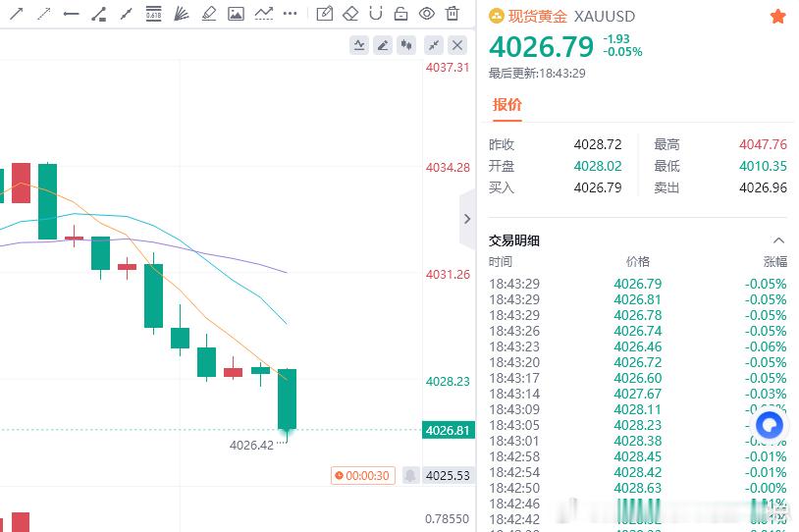799x532 pixels.
Task: Close the chart panel
Action: tap(457, 45)
